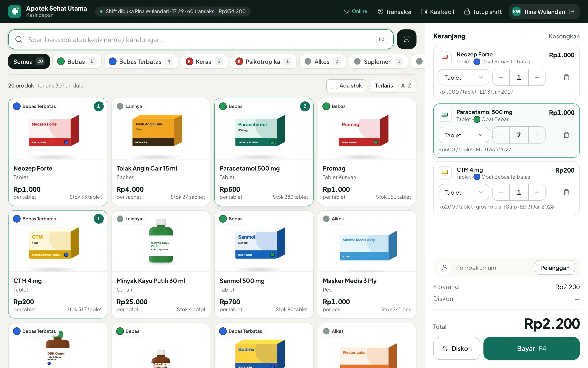Add Promag product card to cart
Screen dimensions: 588x368
point(367,152)
